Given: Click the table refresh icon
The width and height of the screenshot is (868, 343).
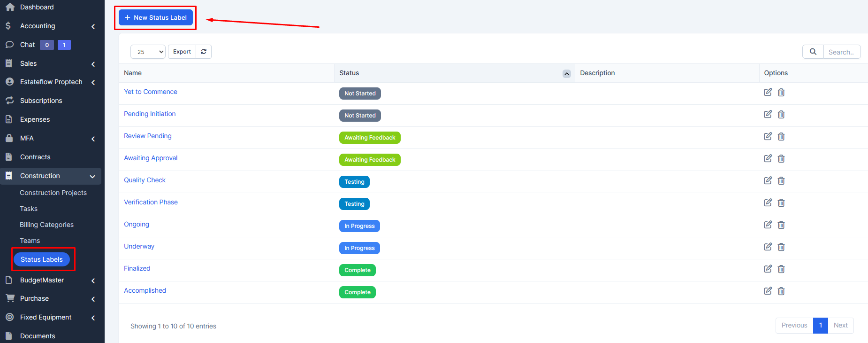Looking at the screenshot, I should pos(204,52).
